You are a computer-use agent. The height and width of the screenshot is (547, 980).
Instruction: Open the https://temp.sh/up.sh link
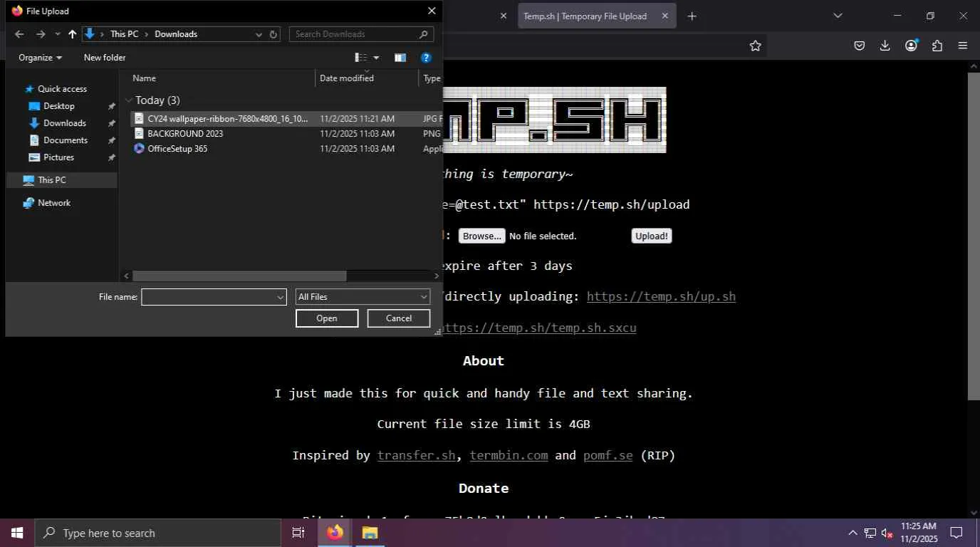click(x=661, y=296)
